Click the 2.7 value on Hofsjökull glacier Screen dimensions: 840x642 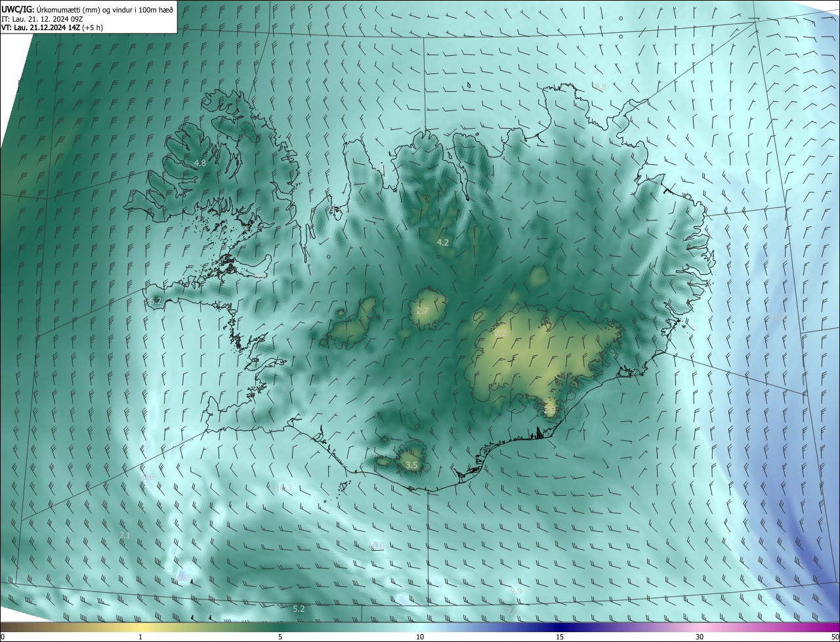(x=423, y=310)
